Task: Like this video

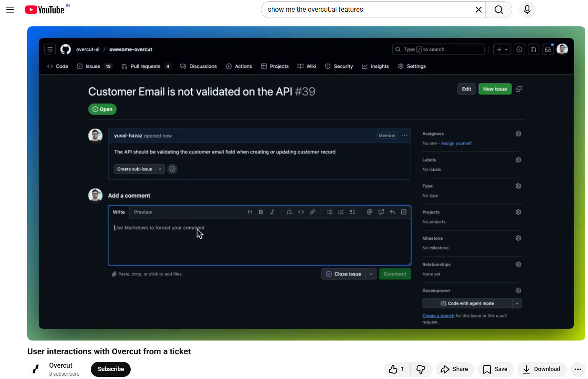Action: click(397, 369)
